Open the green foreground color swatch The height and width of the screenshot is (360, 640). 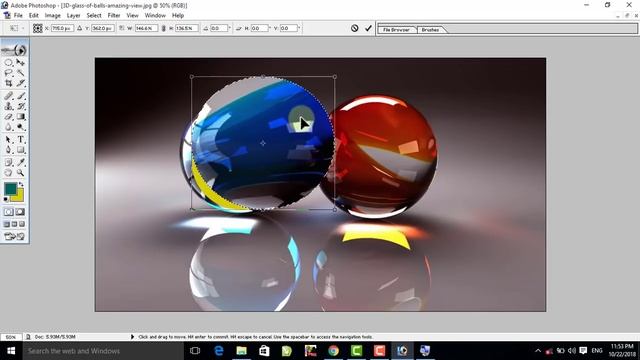pos(11,189)
